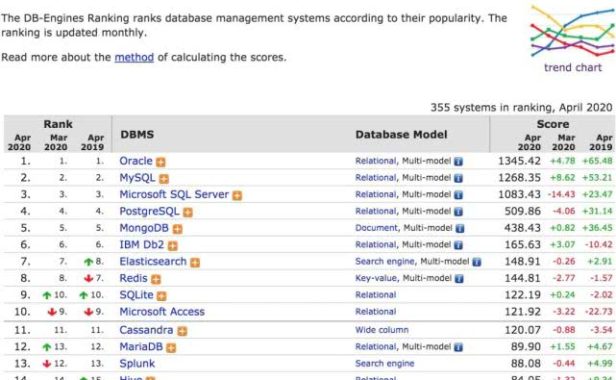The width and height of the screenshot is (616, 380).
Task: Click the plus icon beside MySQL
Action: (x=164, y=179)
